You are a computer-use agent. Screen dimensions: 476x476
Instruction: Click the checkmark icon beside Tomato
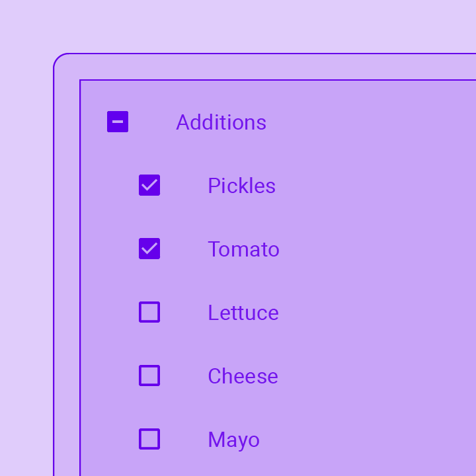[x=149, y=249]
